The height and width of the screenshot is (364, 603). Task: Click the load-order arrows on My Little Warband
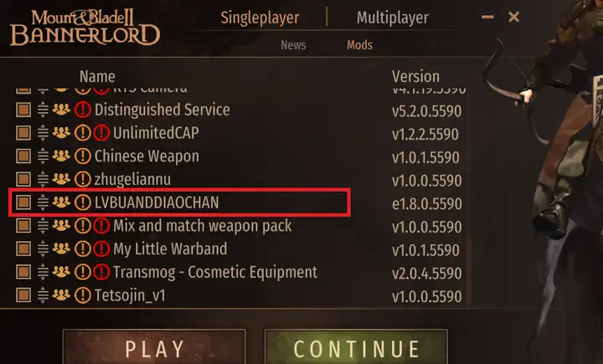[x=43, y=249]
